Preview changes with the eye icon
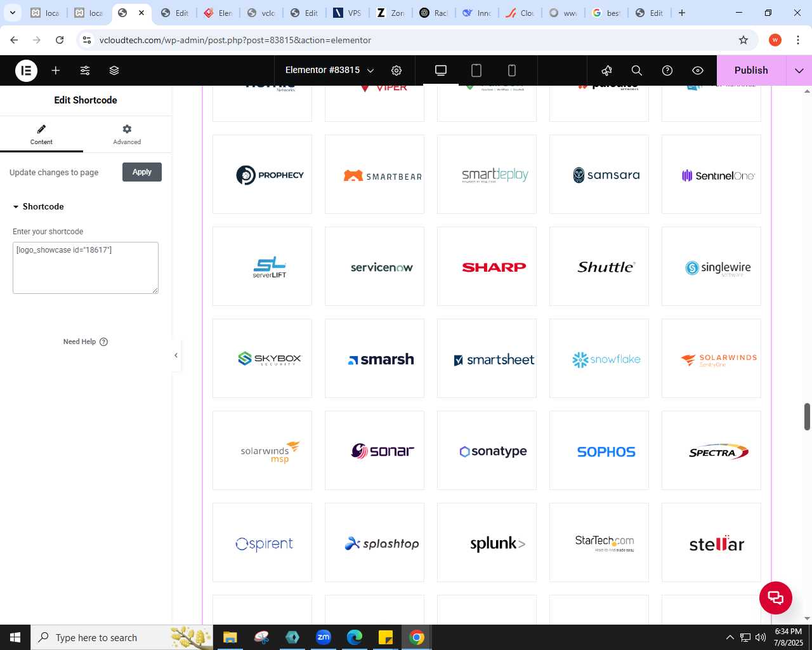Screen dimensions: 812x650 coord(698,70)
